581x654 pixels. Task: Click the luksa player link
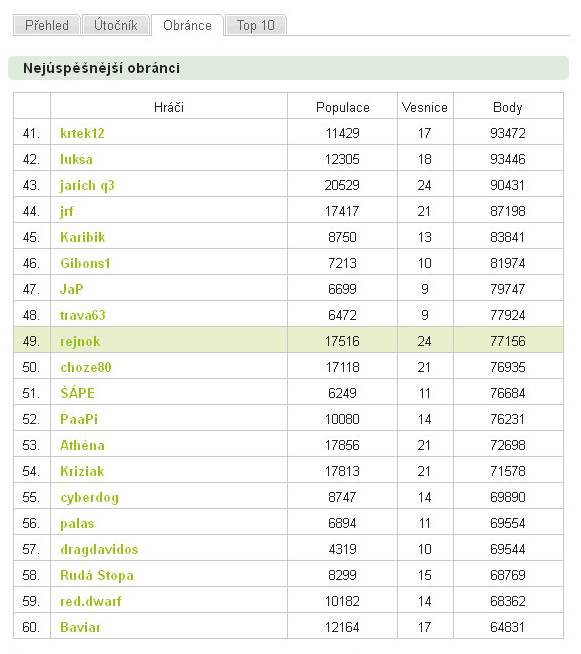pyautogui.click(x=76, y=159)
